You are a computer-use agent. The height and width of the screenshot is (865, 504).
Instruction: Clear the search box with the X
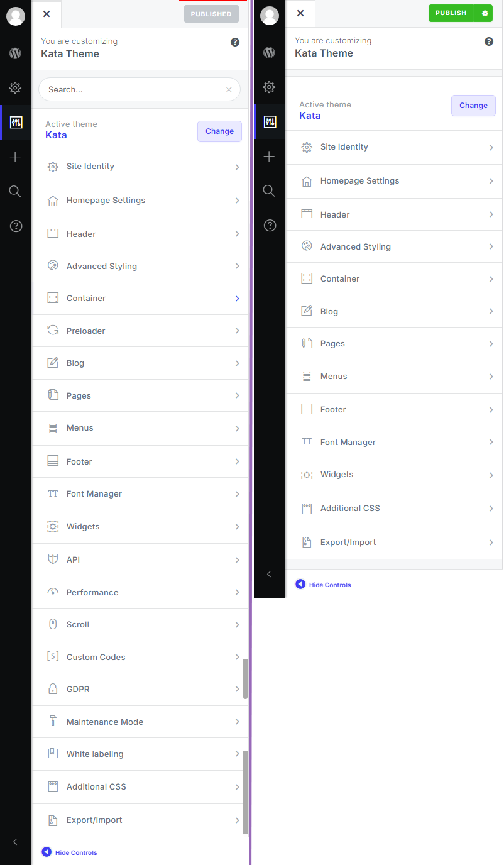[x=229, y=90]
